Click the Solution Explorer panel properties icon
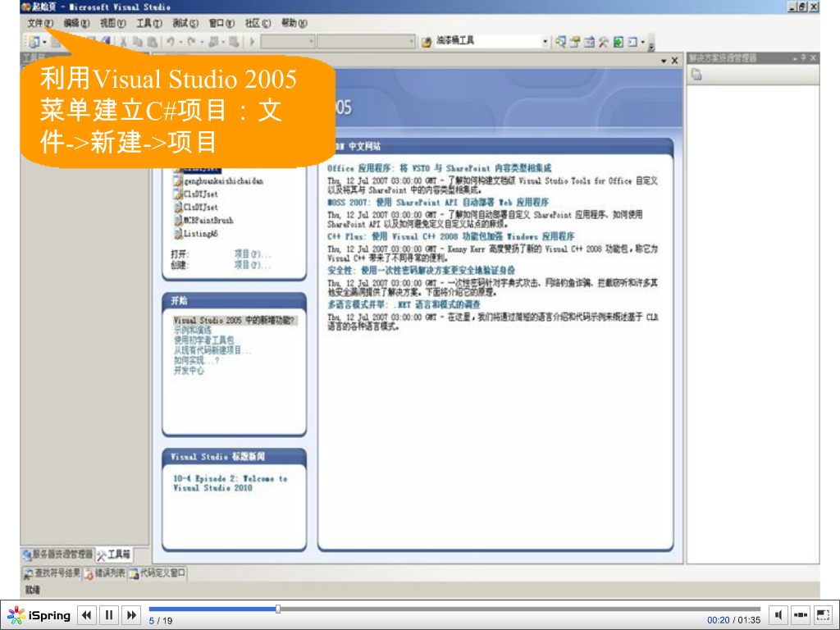 pos(696,75)
